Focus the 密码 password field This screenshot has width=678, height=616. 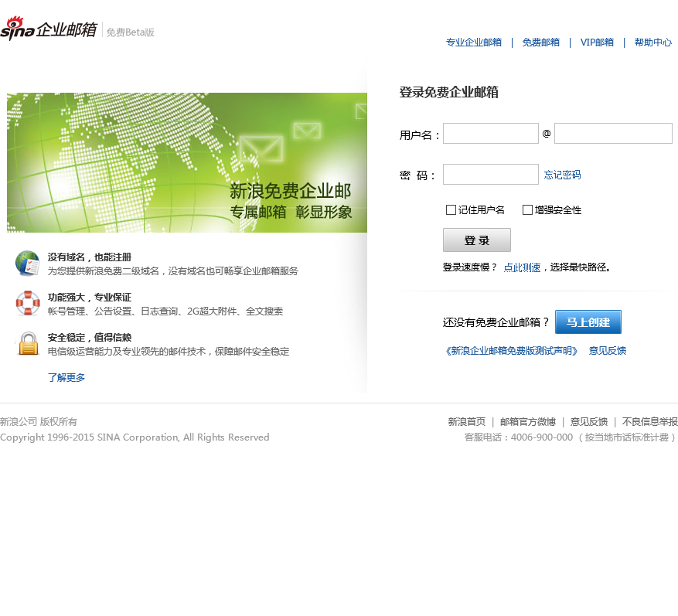pyautogui.click(x=491, y=174)
